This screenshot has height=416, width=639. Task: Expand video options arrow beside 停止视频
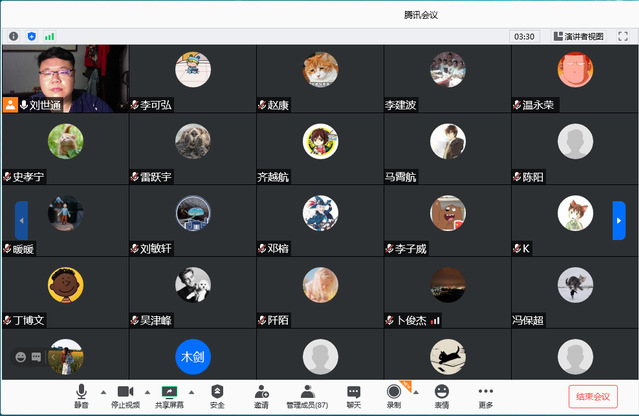coord(148,391)
